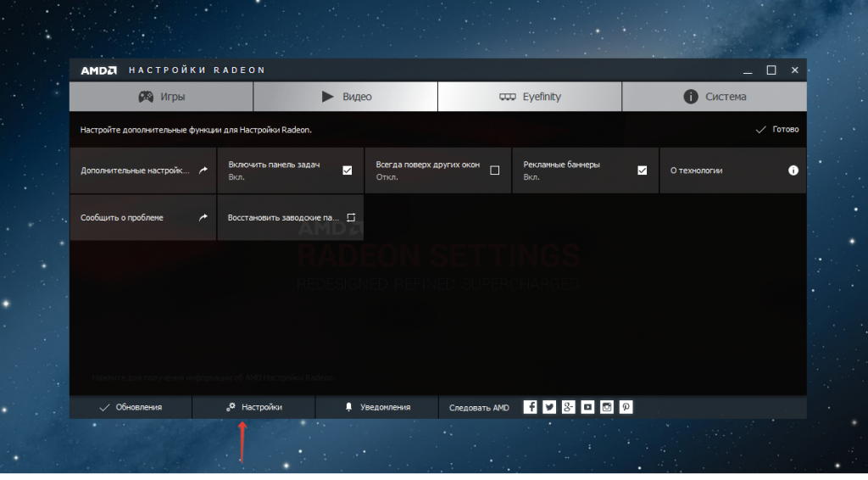This screenshot has height=480, width=868.
Task: Click Восстановить заводские параметры tile
Action: click(x=291, y=218)
